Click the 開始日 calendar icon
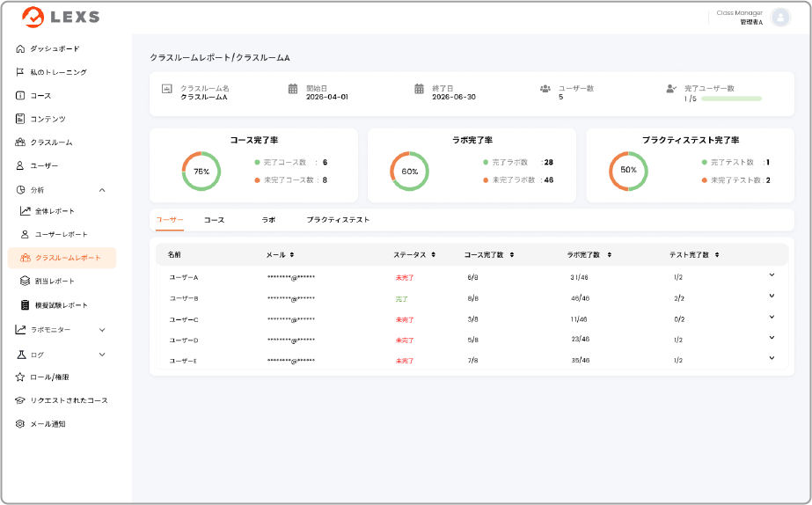The width and height of the screenshot is (812, 505). tap(293, 89)
